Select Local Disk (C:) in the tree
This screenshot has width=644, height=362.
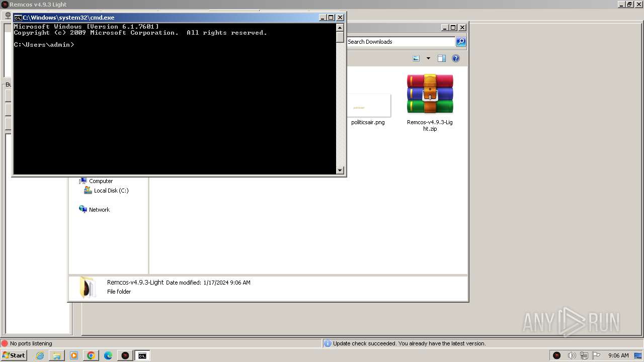[111, 191]
